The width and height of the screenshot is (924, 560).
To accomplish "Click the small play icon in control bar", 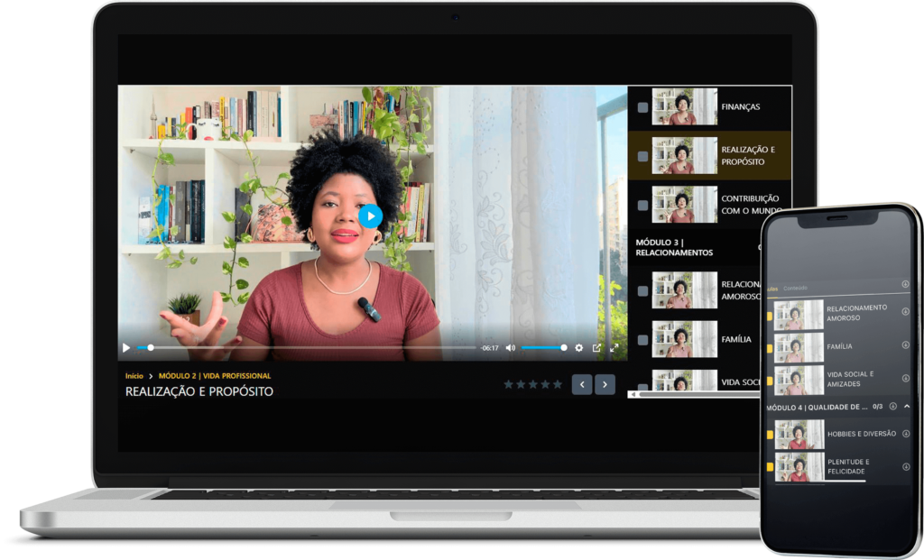I will pos(126,348).
